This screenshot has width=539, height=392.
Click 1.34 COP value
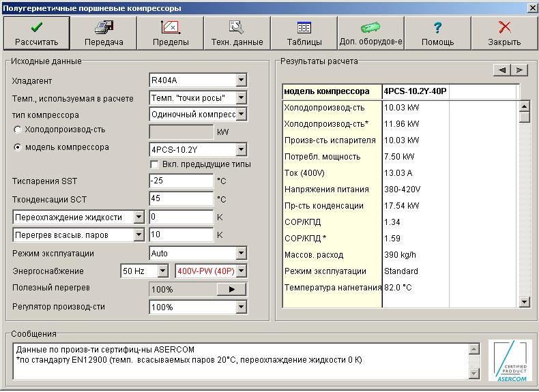coord(392,222)
